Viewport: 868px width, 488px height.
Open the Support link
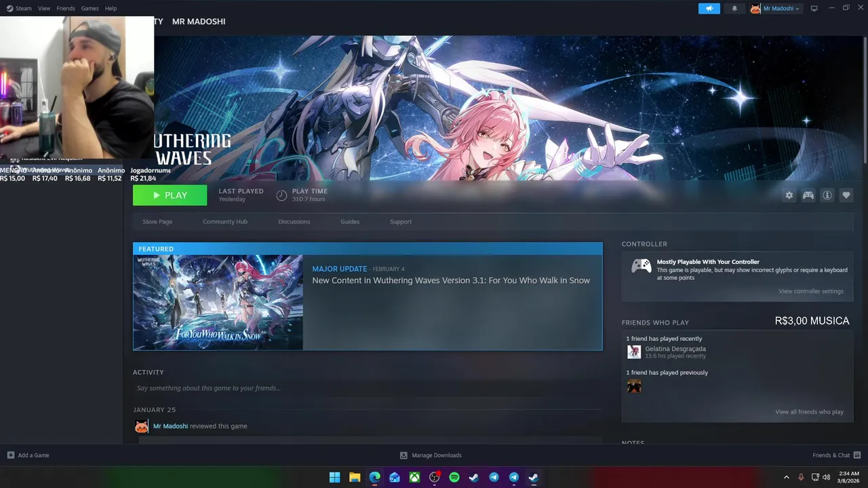pos(401,222)
